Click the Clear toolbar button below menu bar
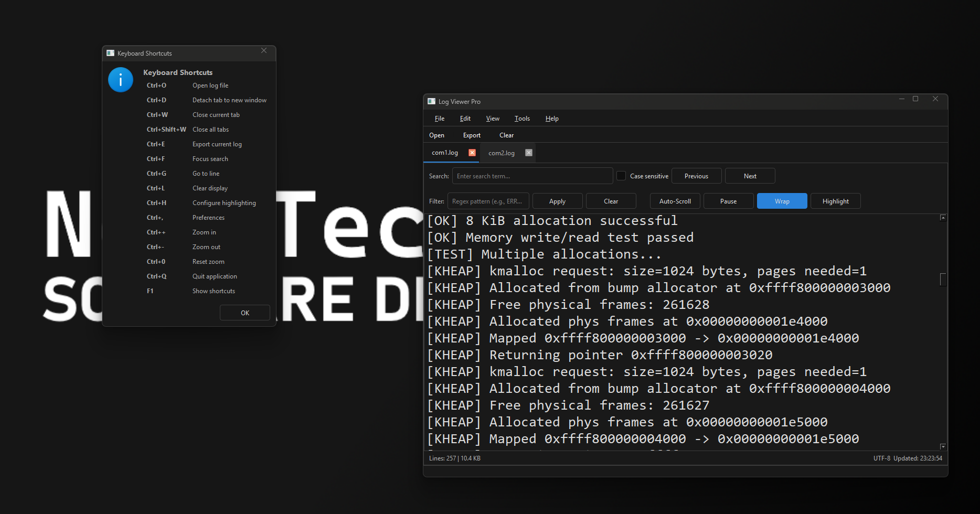Image resolution: width=980 pixels, height=514 pixels. [x=506, y=135]
